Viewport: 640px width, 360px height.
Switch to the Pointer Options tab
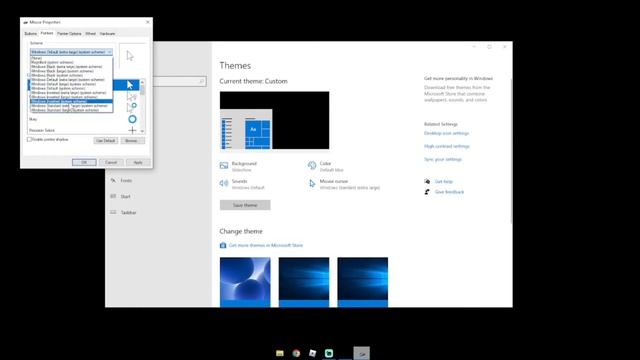69,34
